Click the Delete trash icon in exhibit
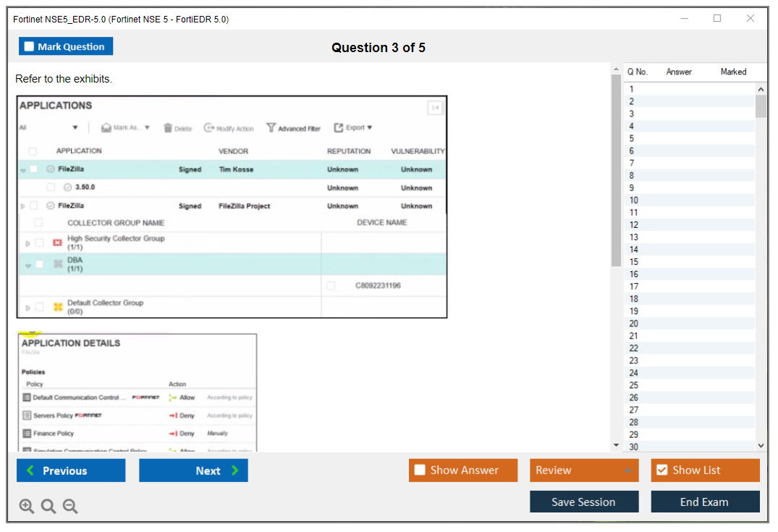 [168, 128]
